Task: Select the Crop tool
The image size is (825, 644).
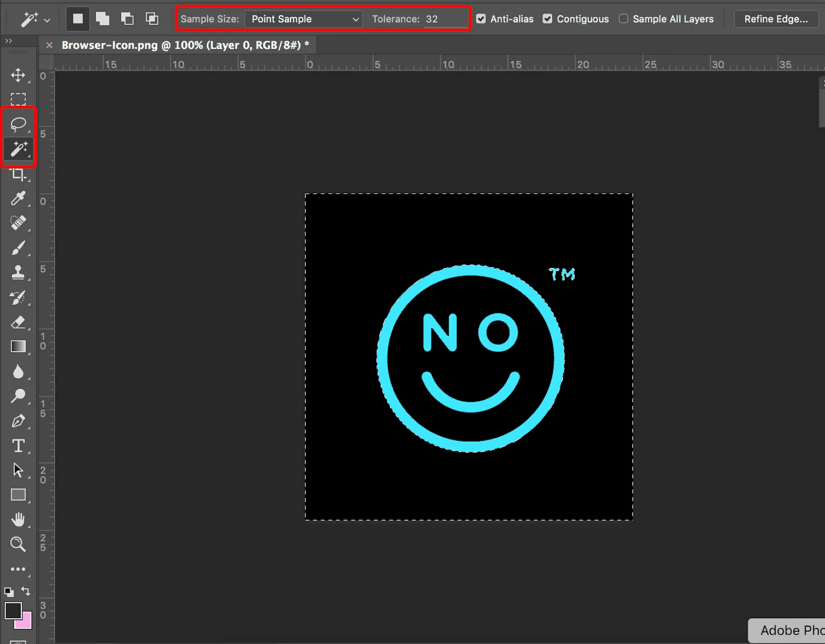Action: 19,175
